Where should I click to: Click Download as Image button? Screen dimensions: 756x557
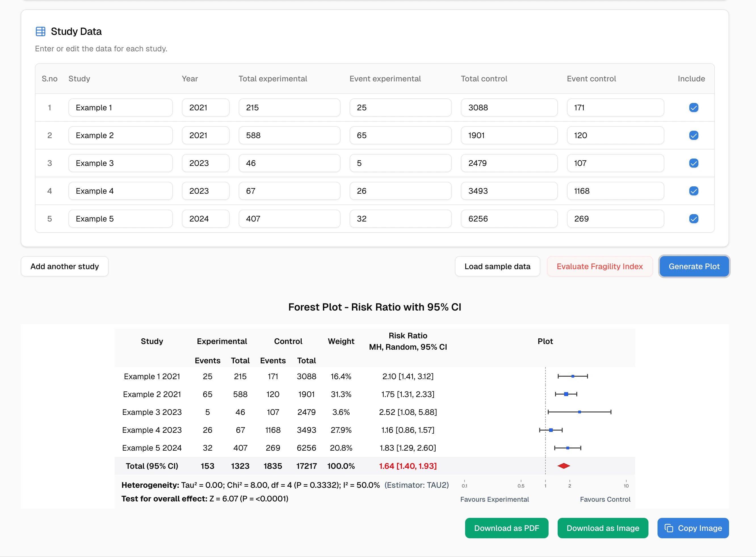602,528
